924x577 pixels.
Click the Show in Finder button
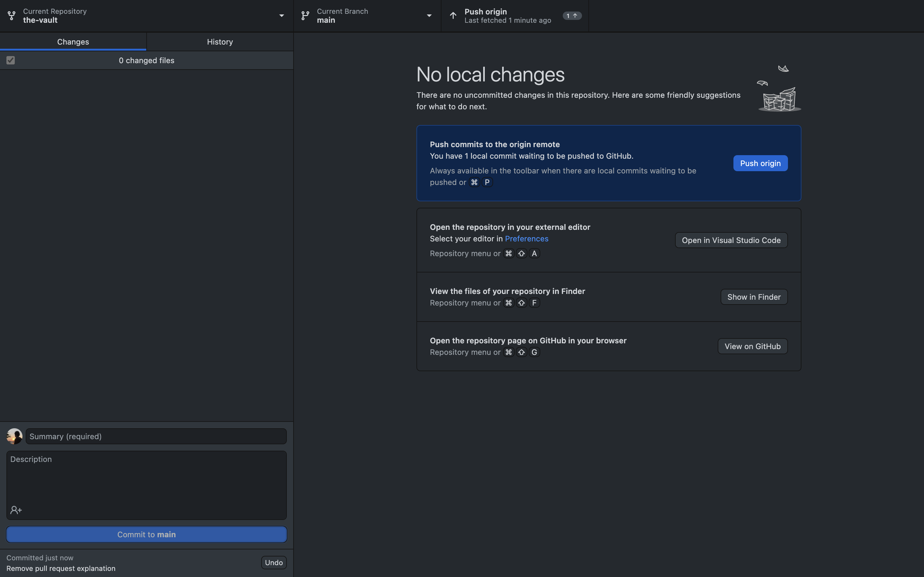pos(753,297)
